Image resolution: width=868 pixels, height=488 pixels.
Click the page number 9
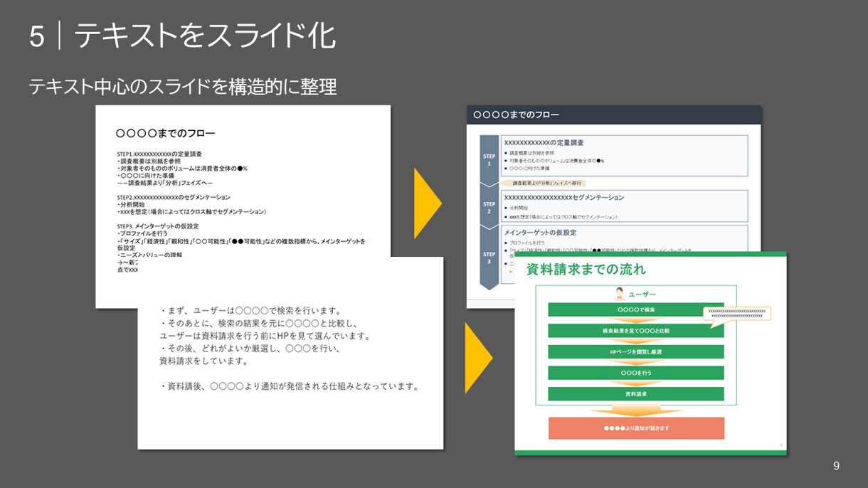pyautogui.click(x=836, y=466)
